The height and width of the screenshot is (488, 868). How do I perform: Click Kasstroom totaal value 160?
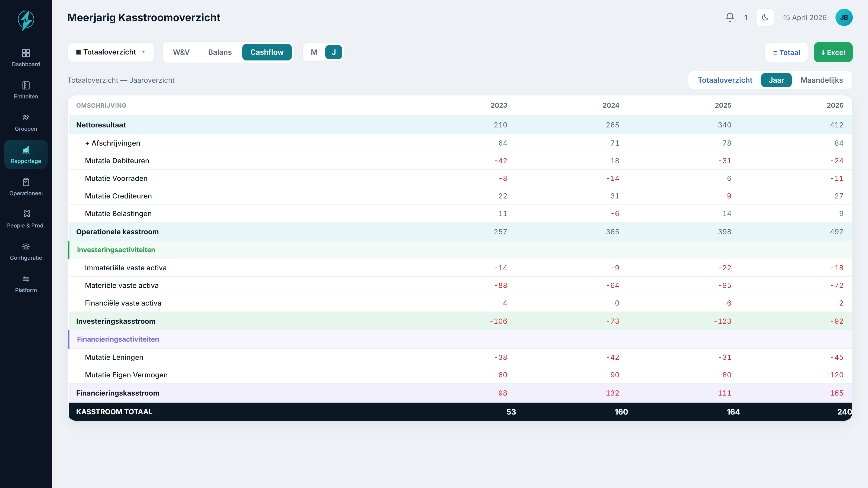coord(621,412)
